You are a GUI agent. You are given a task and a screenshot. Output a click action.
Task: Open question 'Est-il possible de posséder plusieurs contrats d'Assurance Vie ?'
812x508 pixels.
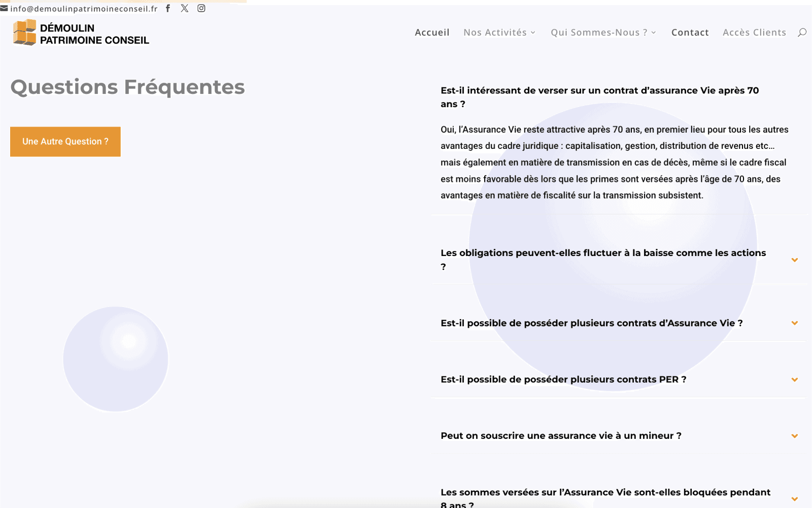click(x=592, y=323)
